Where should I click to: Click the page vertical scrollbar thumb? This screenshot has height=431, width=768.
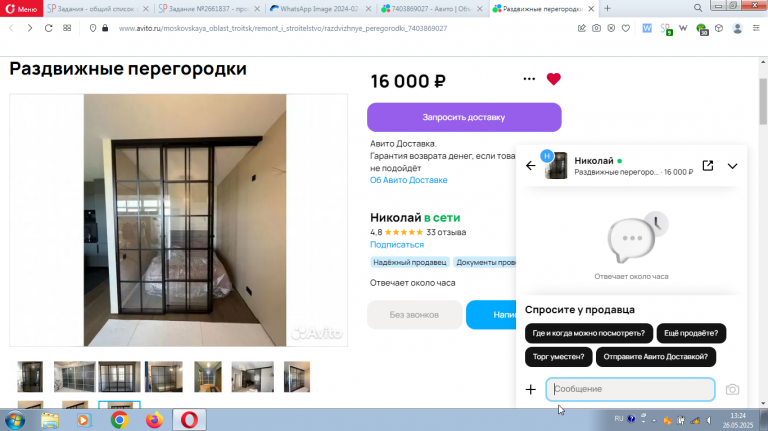[x=763, y=101]
